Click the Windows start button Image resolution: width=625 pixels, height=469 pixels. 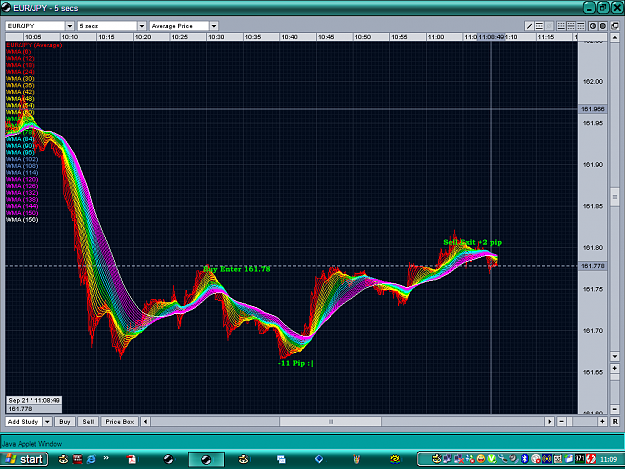point(24,459)
